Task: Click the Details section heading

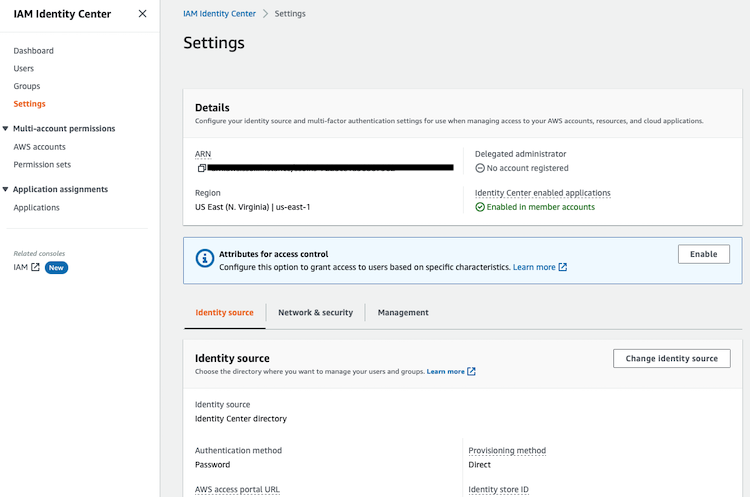Action: [x=212, y=108]
